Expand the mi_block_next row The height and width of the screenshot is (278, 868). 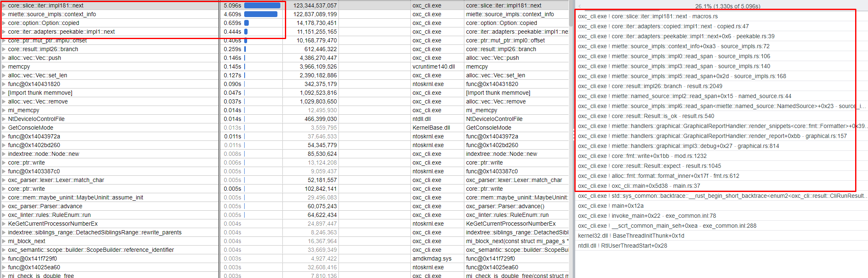[x=4, y=241]
